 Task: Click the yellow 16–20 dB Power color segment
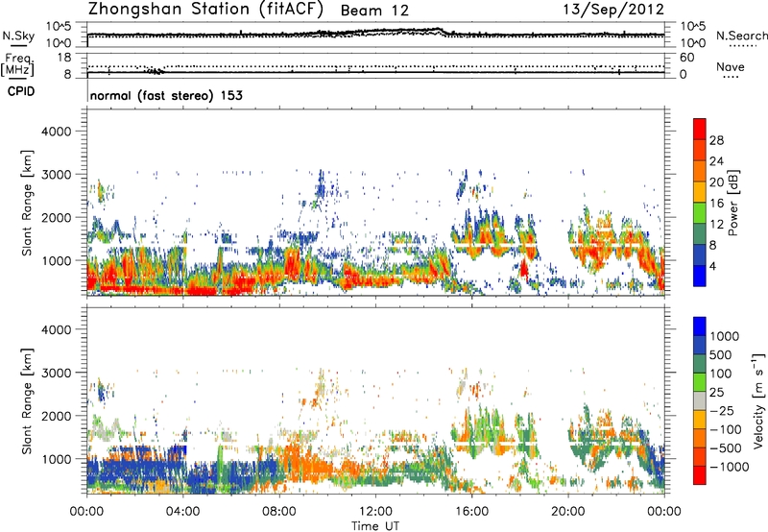(700, 192)
